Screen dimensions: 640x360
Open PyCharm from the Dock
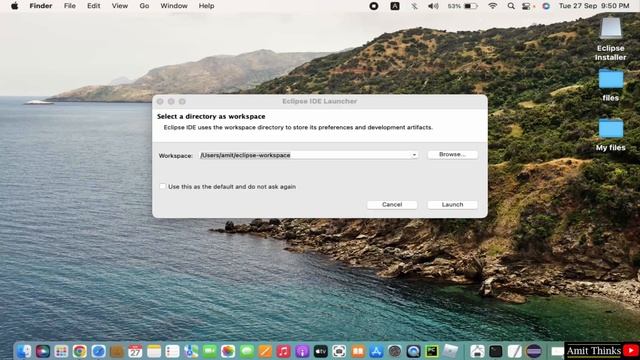click(431, 351)
